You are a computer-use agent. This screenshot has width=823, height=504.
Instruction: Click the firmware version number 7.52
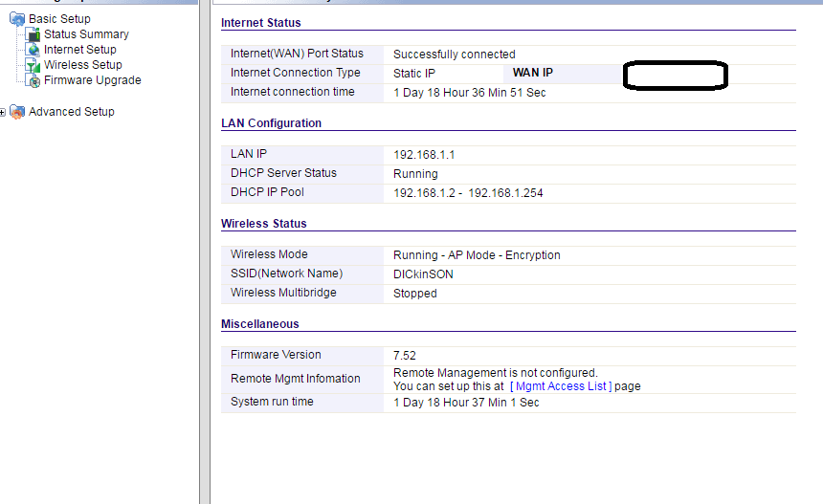pyautogui.click(x=406, y=356)
